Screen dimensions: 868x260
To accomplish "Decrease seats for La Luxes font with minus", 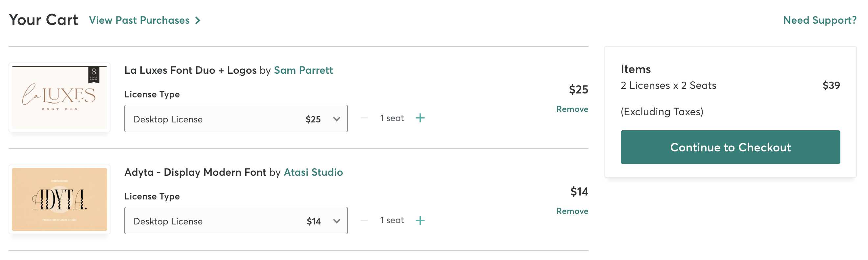I will (364, 118).
